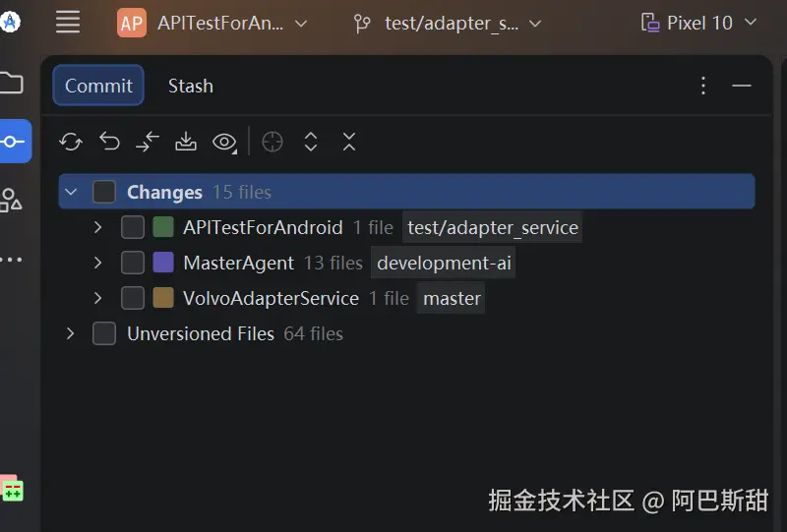This screenshot has height=532, width=787.
Task: Click the Rollback changes icon
Action: (x=109, y=142)
